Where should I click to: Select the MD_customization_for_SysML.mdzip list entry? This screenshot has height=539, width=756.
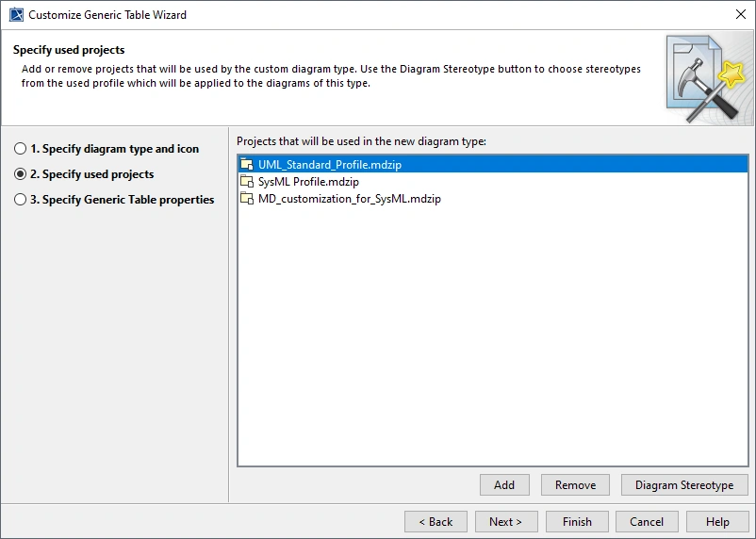349,199
